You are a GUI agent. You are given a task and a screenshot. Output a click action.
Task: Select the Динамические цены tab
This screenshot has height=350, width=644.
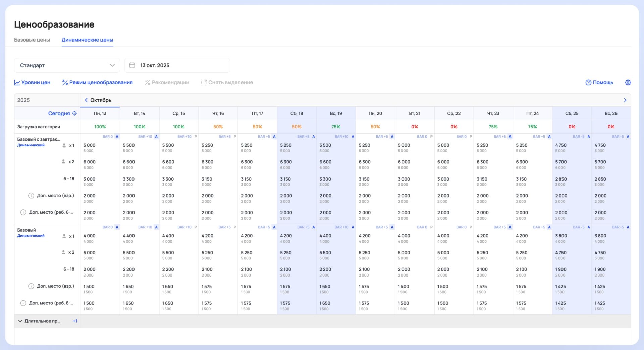pyautogui.click(x=87, y=40)
